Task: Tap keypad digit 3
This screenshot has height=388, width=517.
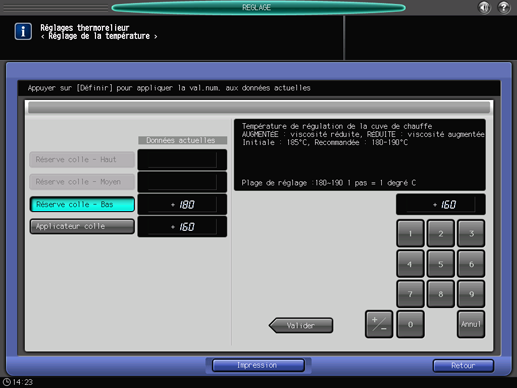Action: point(471,233)
